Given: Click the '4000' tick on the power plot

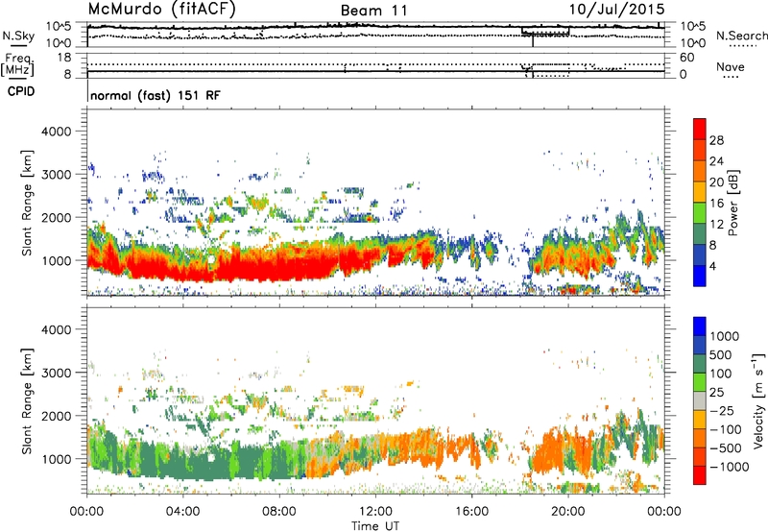Looking at the screenshot, I should click(x=56, y=132).
